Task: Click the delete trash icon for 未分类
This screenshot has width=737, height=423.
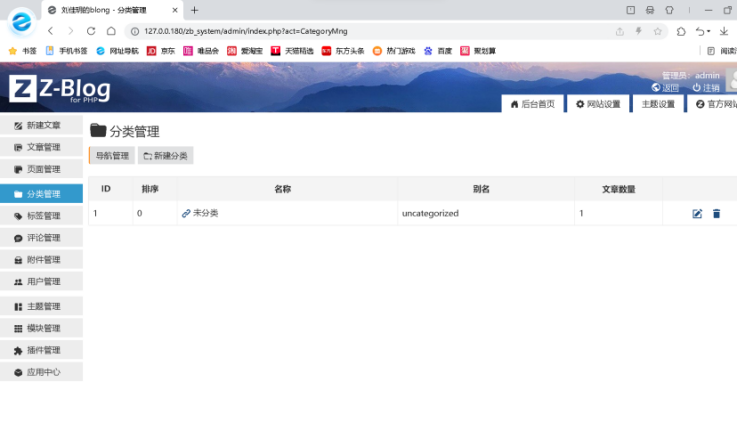Action: pyautogui.click(x=716, y=214)
